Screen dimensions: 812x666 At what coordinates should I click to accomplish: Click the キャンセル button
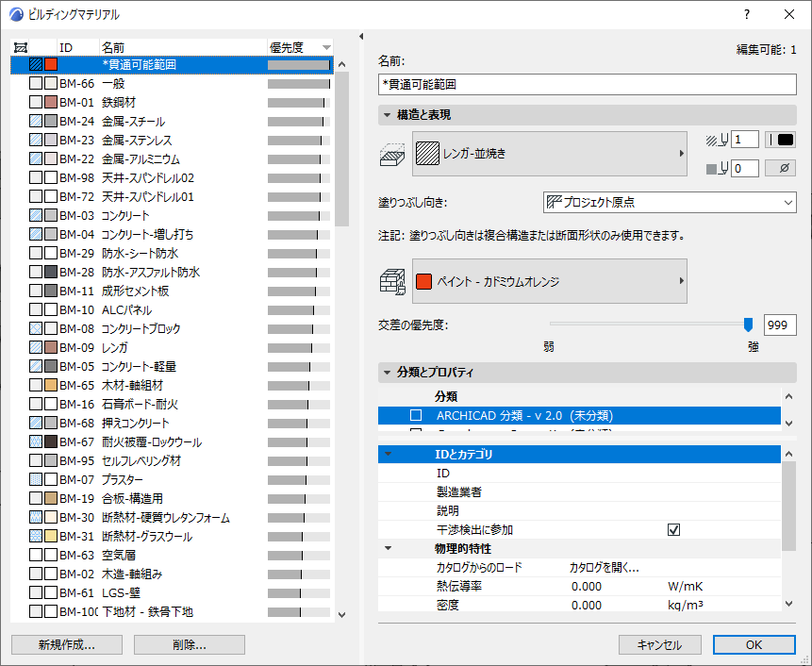pos(660,644)
